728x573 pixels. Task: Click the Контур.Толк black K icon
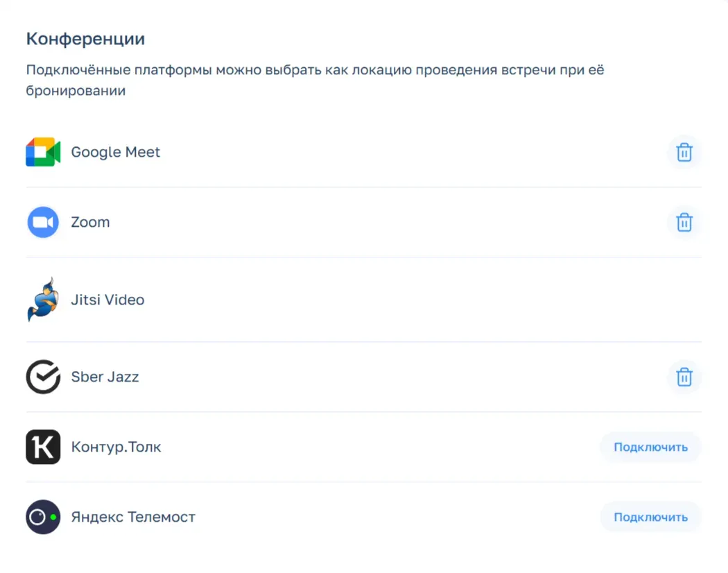click(x=43, y=447)
